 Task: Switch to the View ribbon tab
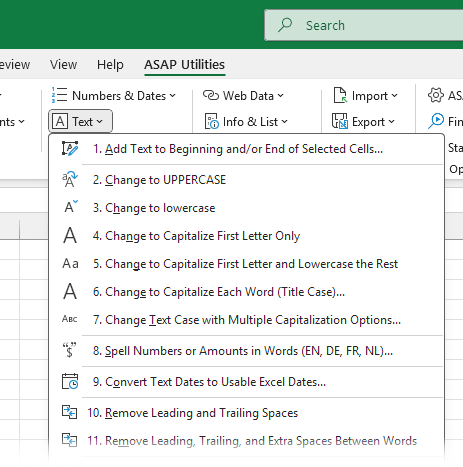click(63, 64)
